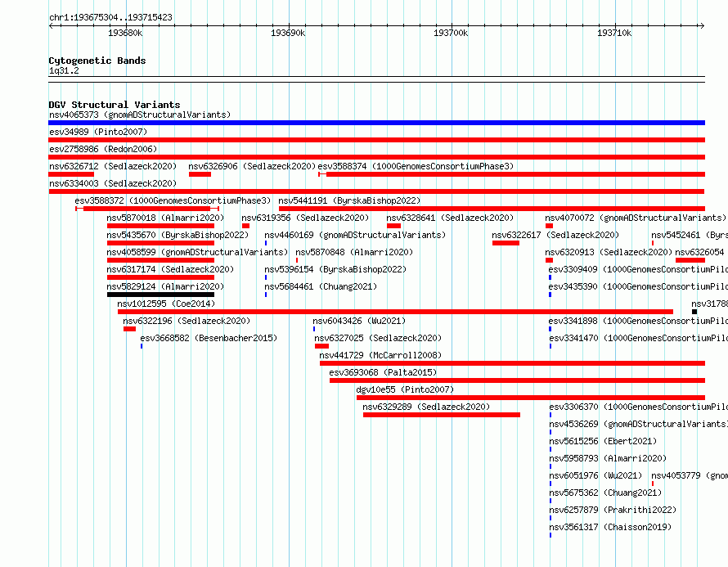Click the 1q31.2 cytogenetic band label
728x567 pixels.
(x=64, y=70)
